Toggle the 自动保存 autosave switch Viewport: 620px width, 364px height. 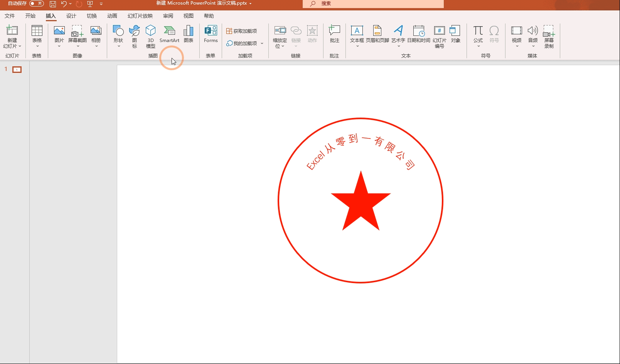[37, 3]
